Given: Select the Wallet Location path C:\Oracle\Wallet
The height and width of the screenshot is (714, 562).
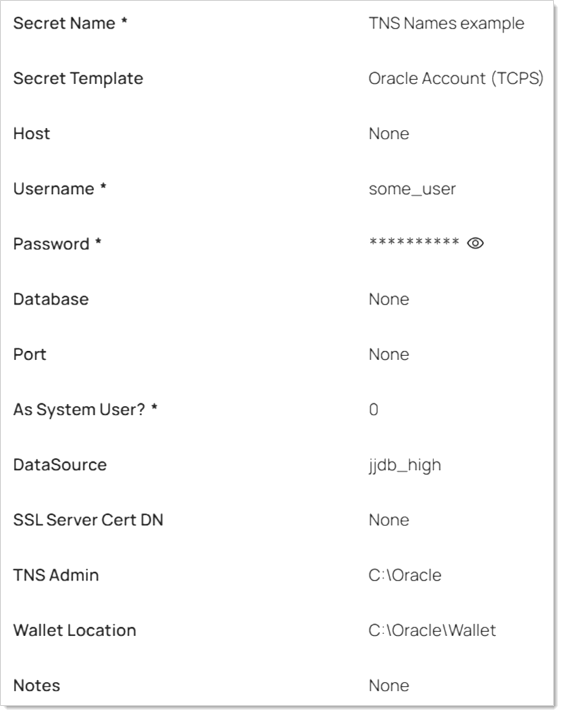Looking at the screenshot, I should tap(432, 630).
